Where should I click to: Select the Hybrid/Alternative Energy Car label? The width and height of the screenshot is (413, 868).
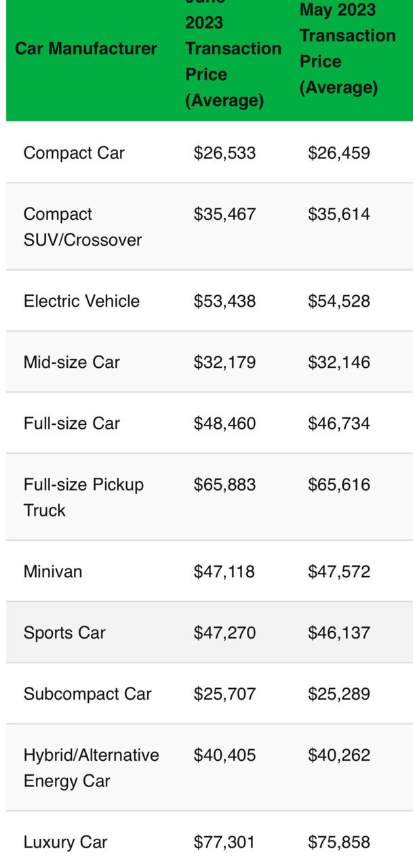click(92, 768)
